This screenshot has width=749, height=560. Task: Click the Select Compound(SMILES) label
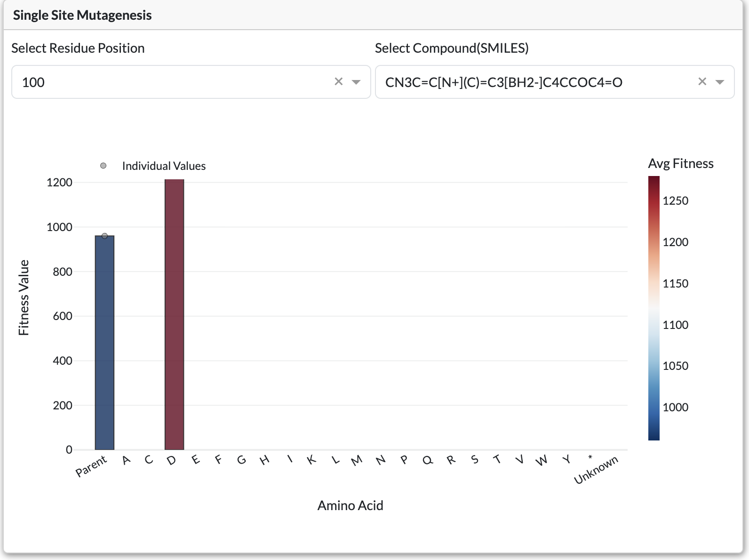tap(452, 48)
